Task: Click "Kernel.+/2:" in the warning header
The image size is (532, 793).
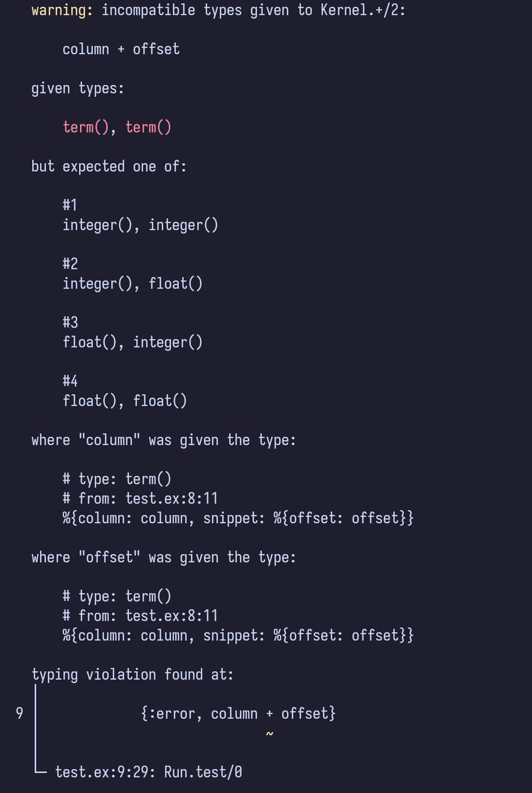Action: (363, 10)
